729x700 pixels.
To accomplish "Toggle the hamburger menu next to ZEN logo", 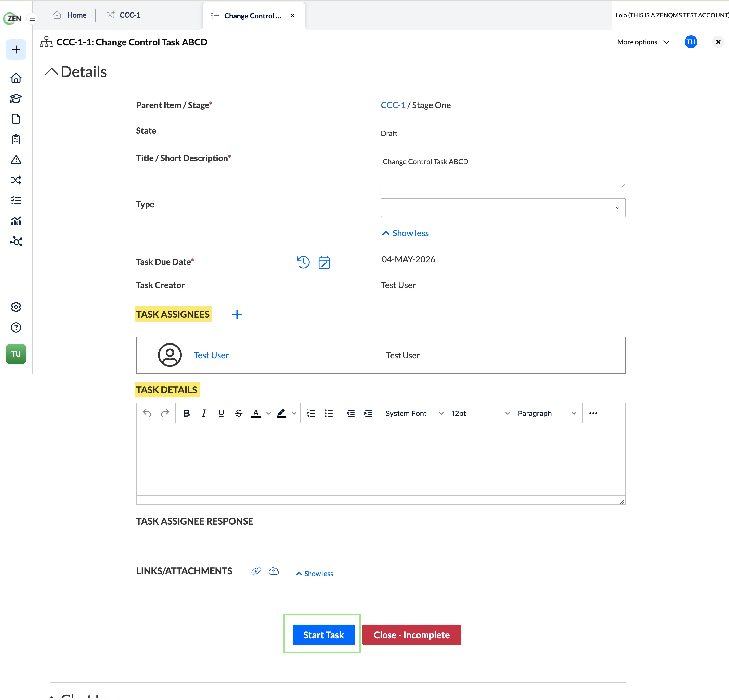I will click(32, 18).
